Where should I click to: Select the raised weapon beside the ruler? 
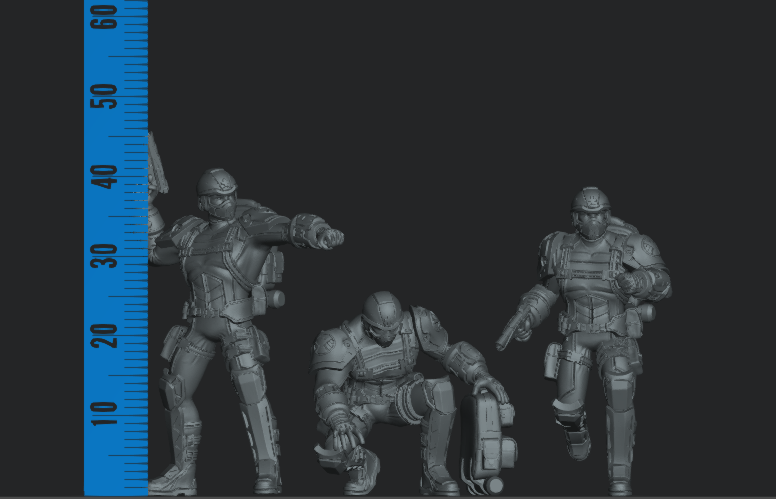click(x=157, y=165)
